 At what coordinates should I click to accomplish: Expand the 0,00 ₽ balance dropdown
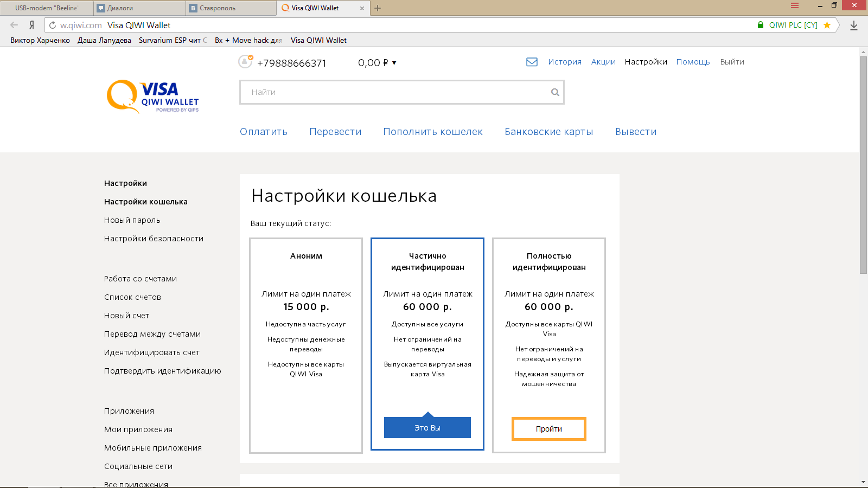click(x=377, y=62)
